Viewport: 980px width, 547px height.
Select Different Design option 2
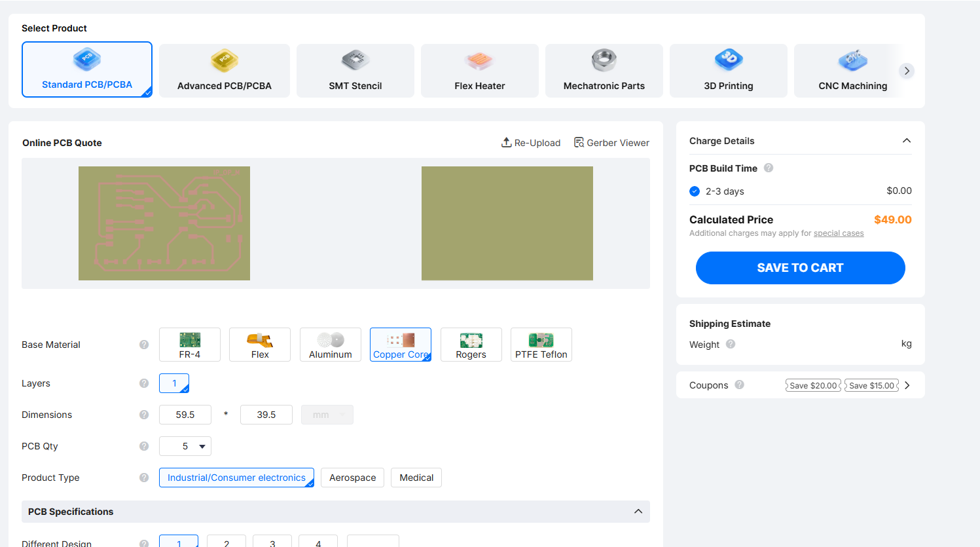pos(227,542)
